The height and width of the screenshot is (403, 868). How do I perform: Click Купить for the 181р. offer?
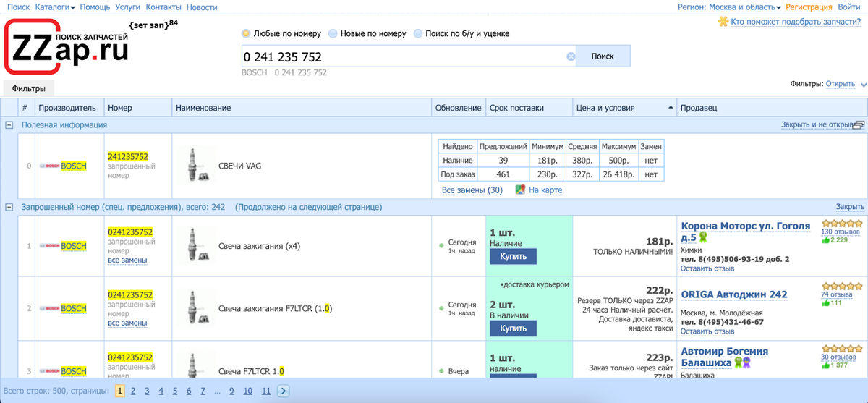pos(513,256)
